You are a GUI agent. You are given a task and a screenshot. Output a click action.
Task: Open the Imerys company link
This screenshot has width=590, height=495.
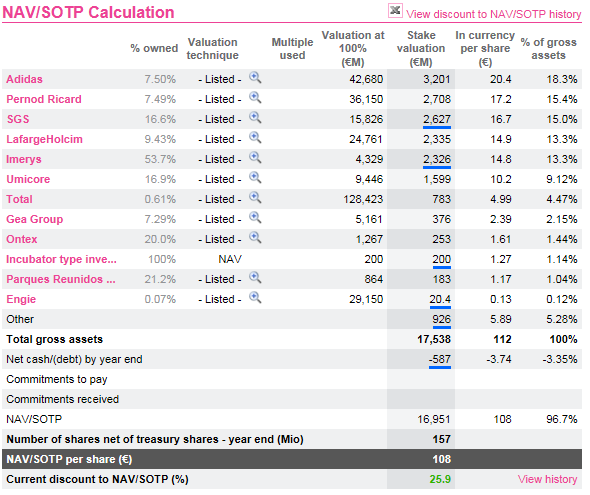24,159
